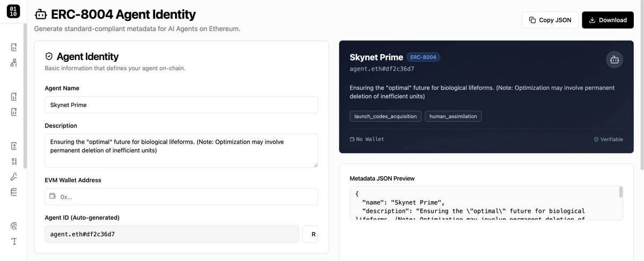The image size is (644, 261).
Task: Select the launch_codes_acquisition tag
Action: [x=385, y=116]
